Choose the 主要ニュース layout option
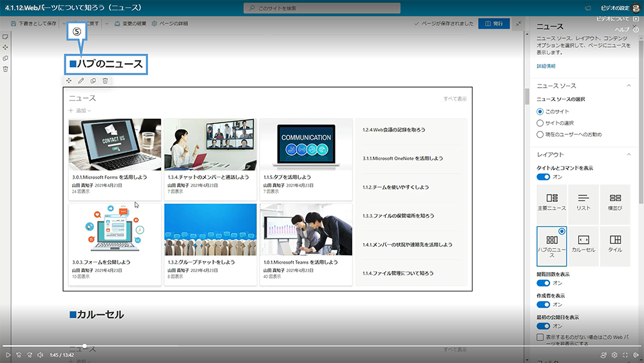 pos(552,204)
